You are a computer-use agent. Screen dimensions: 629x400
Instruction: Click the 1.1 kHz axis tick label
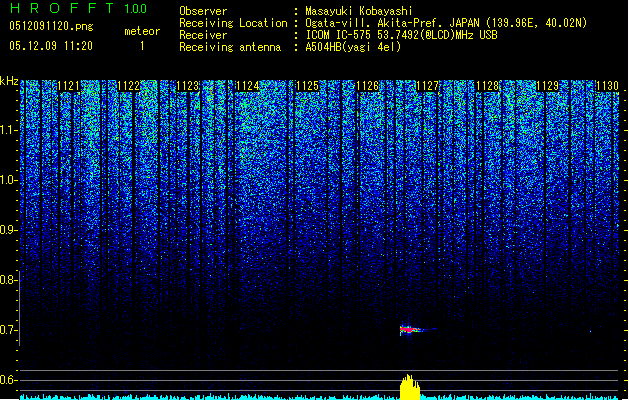[x=8, y=130]
